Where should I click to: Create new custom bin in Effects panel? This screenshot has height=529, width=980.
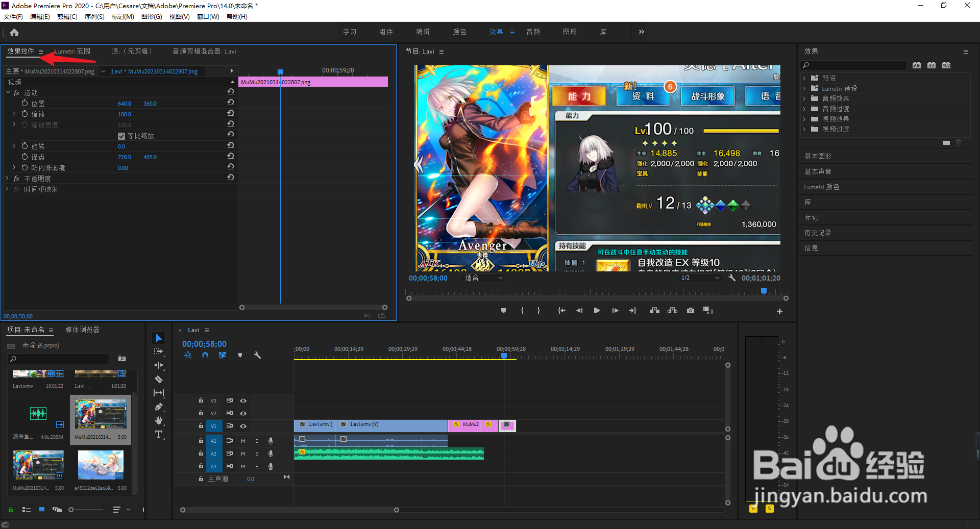click(x=946, y=143)
